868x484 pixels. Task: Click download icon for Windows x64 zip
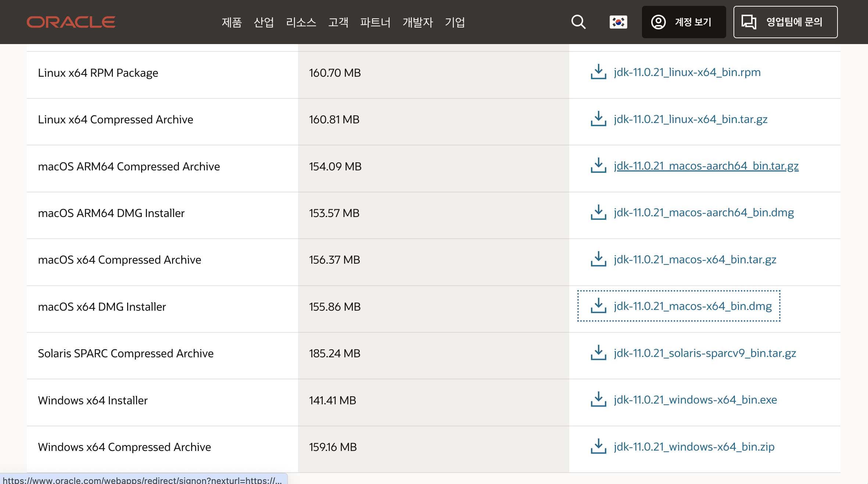[598, 447]
